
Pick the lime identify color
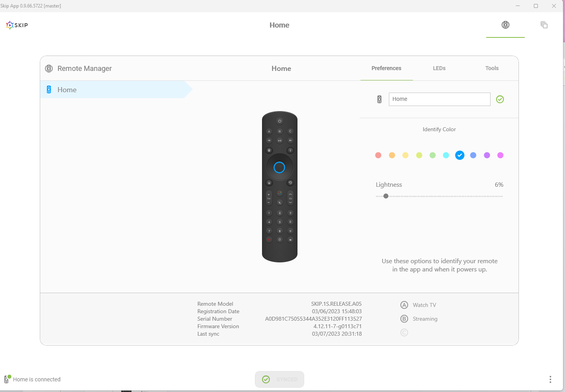click(419, 155)
